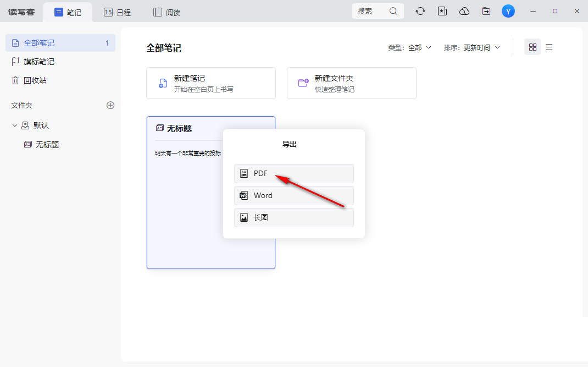The width and height of the screenshot is (588, 367).
Task: Open the 类型 全部 dropdown
Action: coord(409,48)
